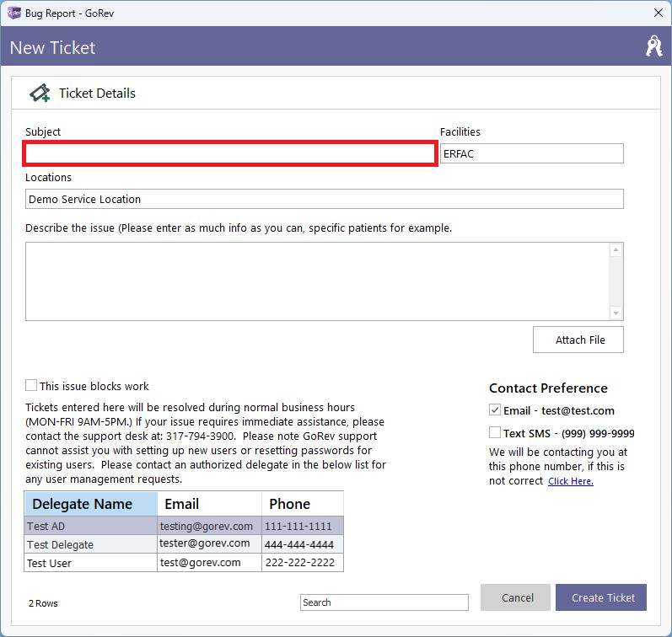Screen dimensions: 672x637
Task: Click the 222-222-2222 phone cell
Action: (303, 563)
